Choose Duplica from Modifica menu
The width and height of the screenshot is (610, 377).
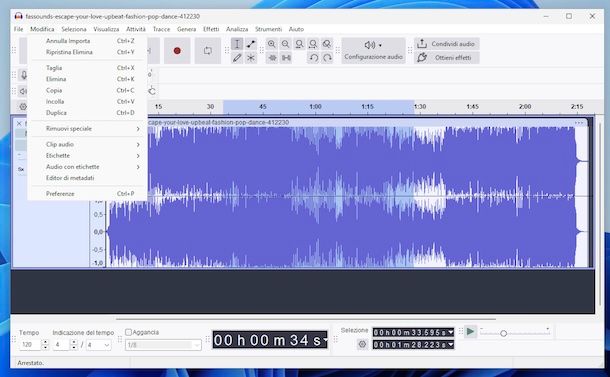[88, 113]
